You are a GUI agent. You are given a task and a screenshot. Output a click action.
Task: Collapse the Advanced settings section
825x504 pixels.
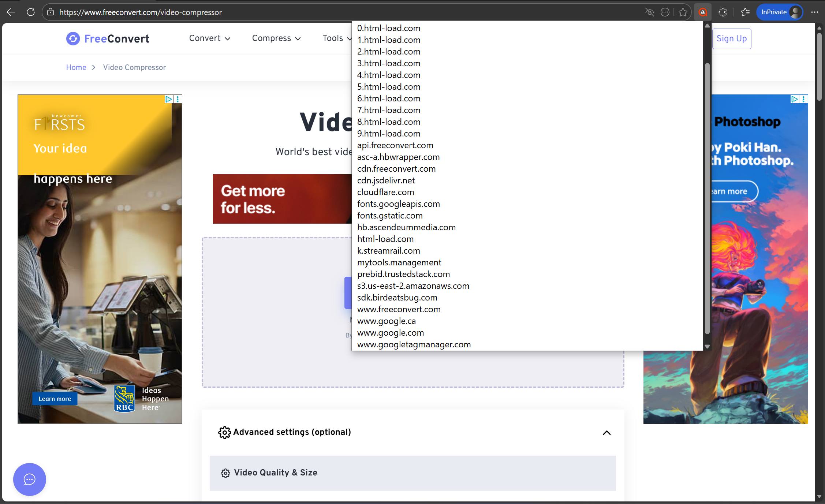point(606,433)
